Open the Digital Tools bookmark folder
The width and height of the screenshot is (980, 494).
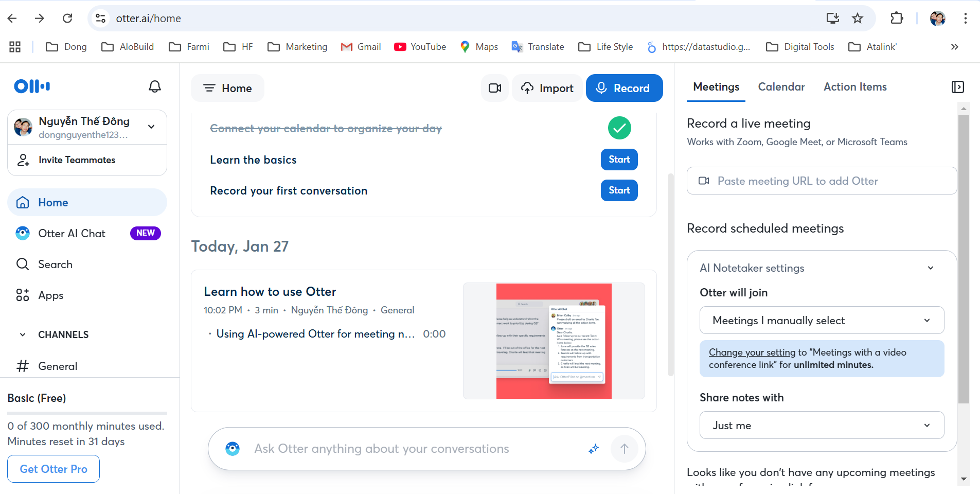(800, 47)
